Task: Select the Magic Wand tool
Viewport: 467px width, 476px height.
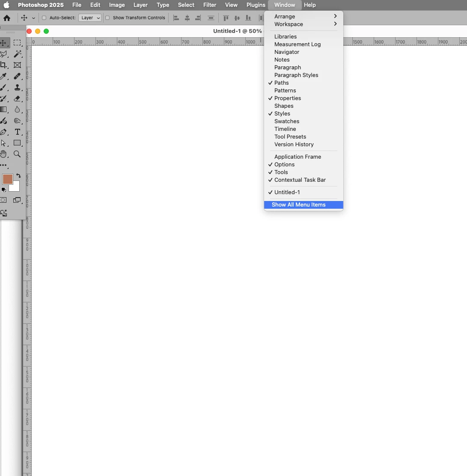Action: [17, 54]
